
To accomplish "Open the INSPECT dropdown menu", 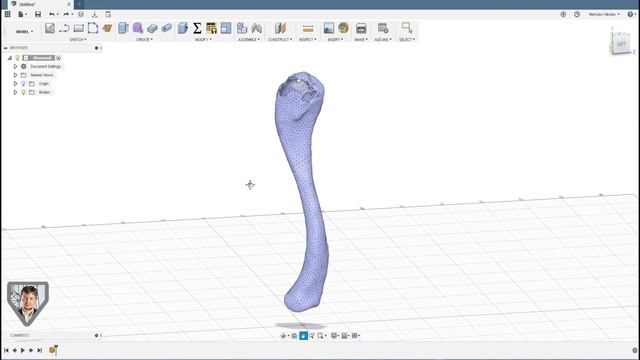I will (308, 40).
